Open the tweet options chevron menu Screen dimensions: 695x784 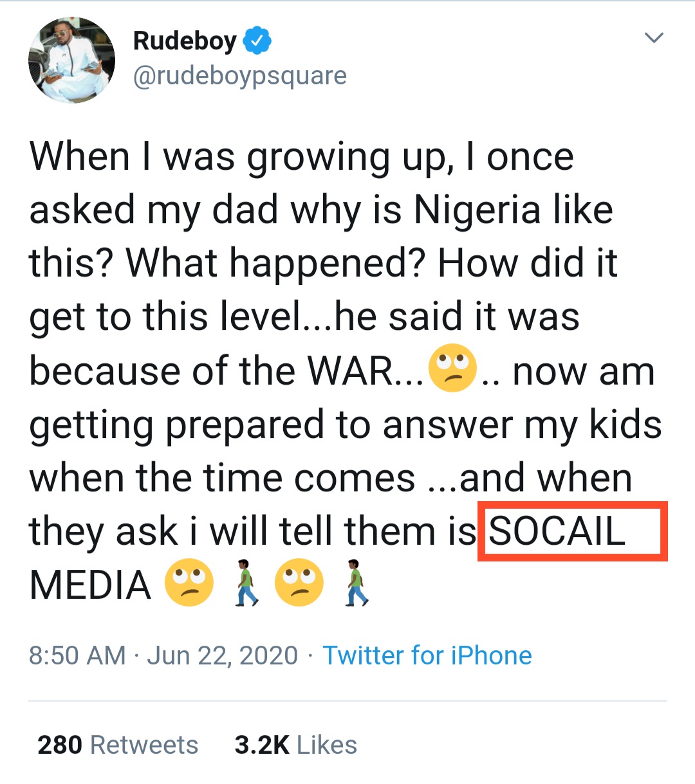click(x=654, y=38)
